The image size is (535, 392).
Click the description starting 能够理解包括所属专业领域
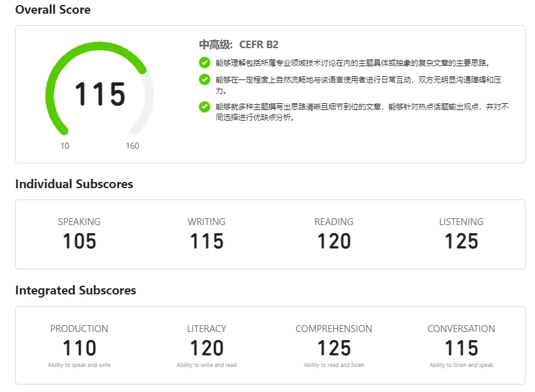tap(353, 63)
